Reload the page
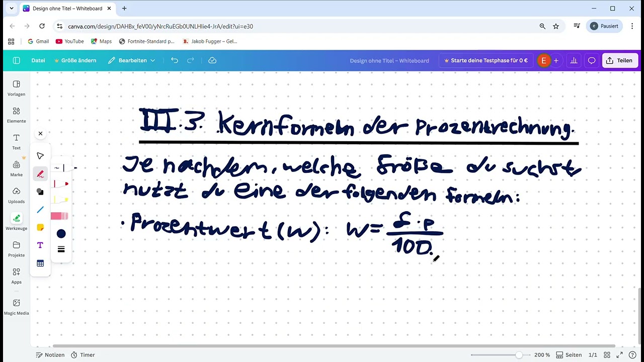This screenshot has height=362, width=644. click(x=42, y=26)
